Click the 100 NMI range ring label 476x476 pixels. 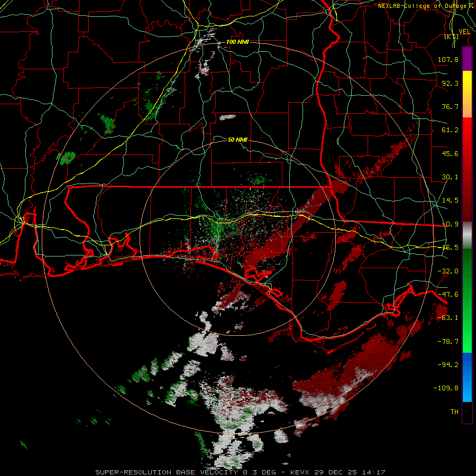point(237,42)
